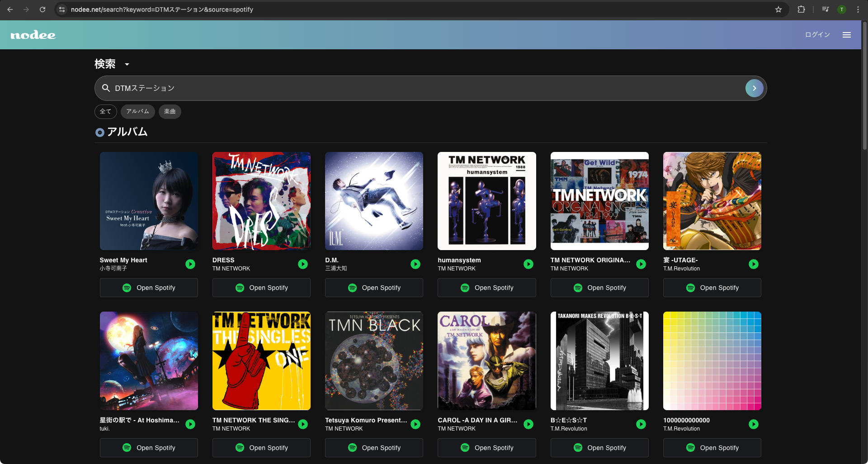Open Chrome's three-dot menu

[x=858, y=9]
